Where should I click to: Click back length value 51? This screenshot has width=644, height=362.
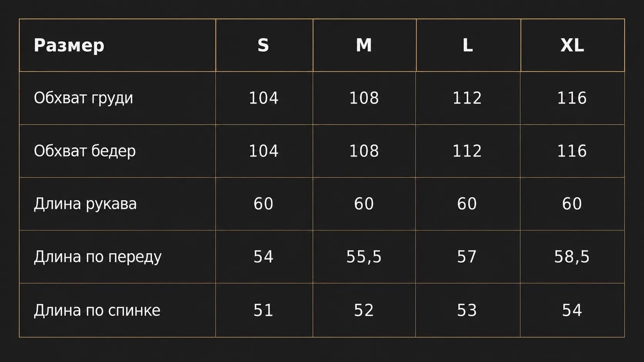pos(263,310)
